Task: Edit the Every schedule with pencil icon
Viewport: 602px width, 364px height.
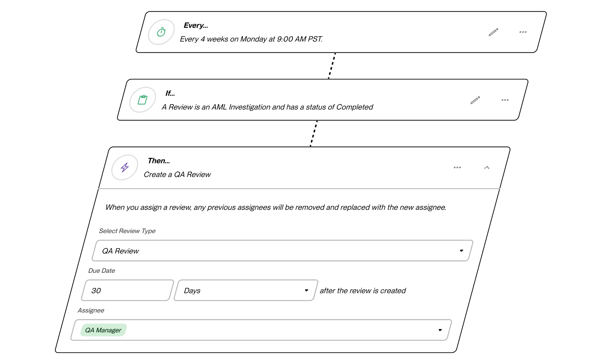Action: coord(493,32)
